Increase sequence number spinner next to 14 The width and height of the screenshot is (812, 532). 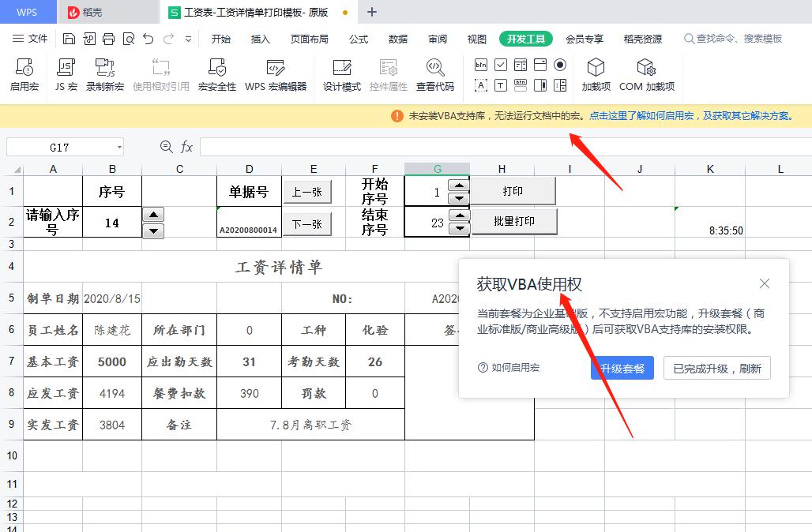[153, 214]
